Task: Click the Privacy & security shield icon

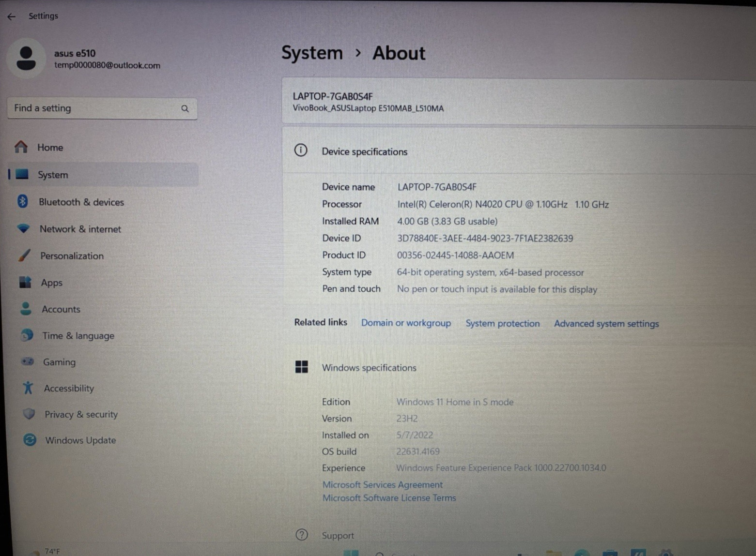Action: click(29, 414)
